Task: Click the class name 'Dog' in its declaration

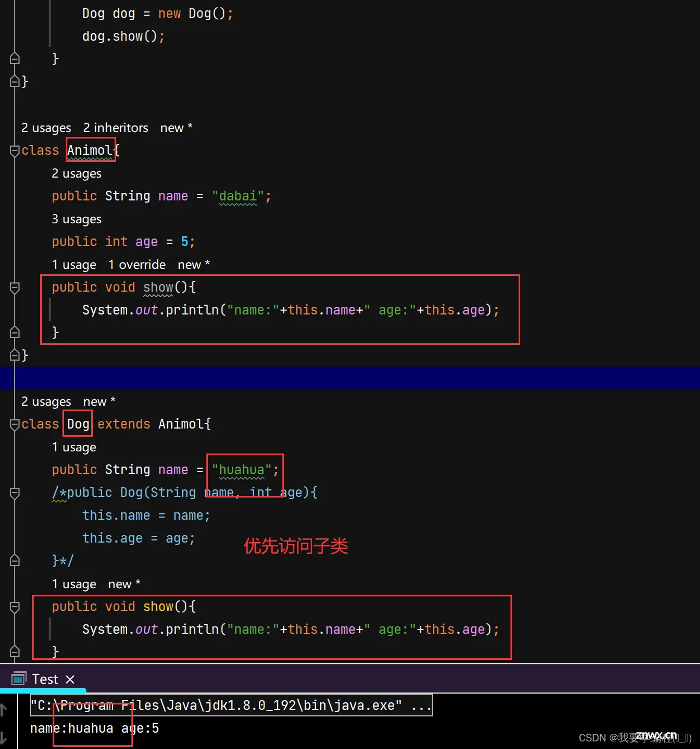Action: click(78, 424)
